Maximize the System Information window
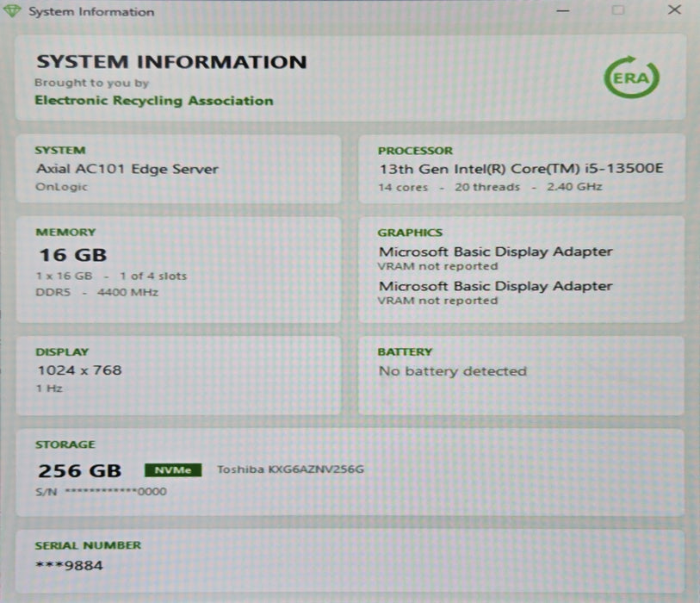700x603 pixels. tap(618, 9)
